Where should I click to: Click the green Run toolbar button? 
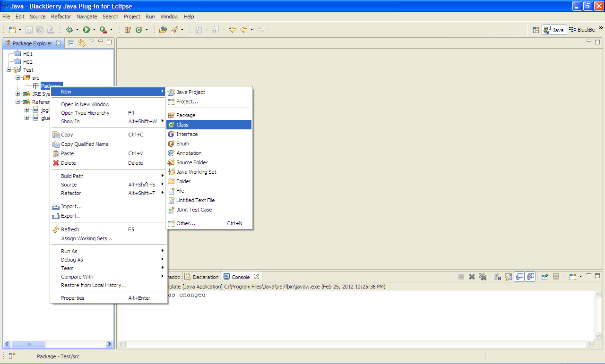pyautogui.click(x=86, y=30)
